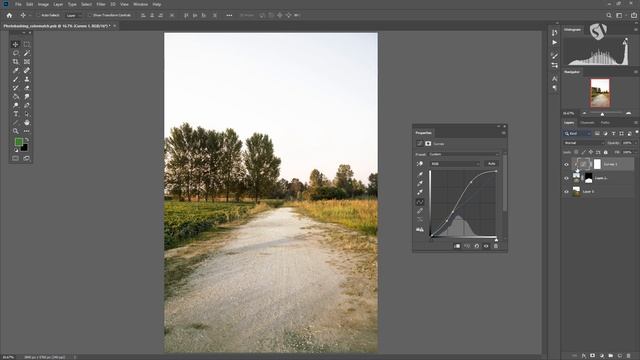Reset adjustment defaults icon in Properties

pyautogui.click(x=477, y=246)
